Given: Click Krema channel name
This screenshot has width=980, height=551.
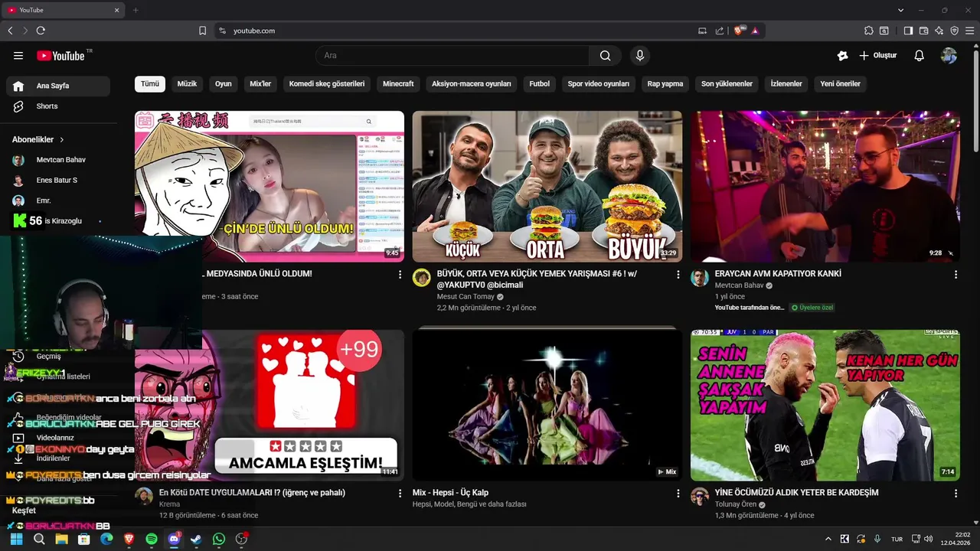Looking at the screenshot, I should [169, 504].
